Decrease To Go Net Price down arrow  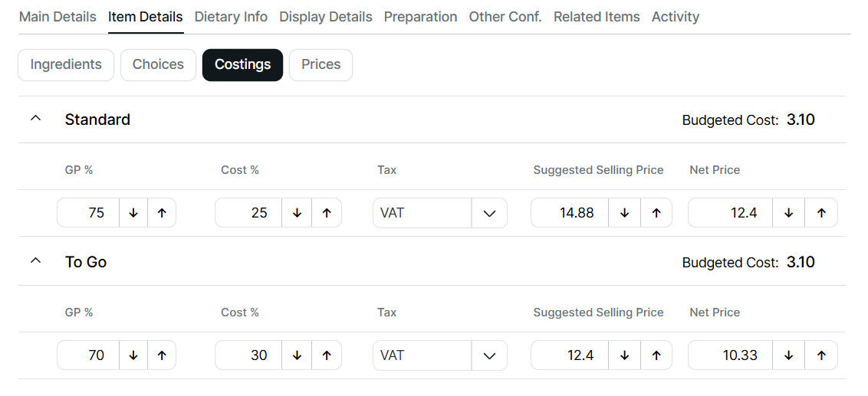click(x=788, y=355)
